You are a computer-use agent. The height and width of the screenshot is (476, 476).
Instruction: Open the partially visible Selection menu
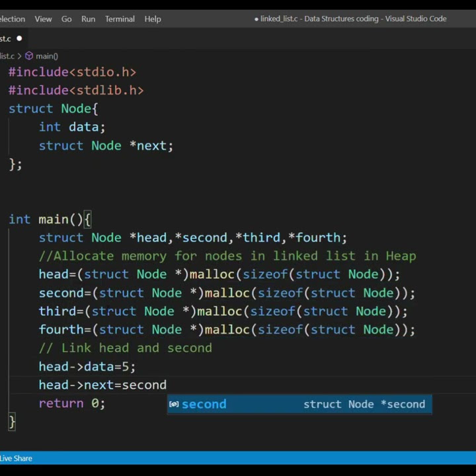pos(13,19)
